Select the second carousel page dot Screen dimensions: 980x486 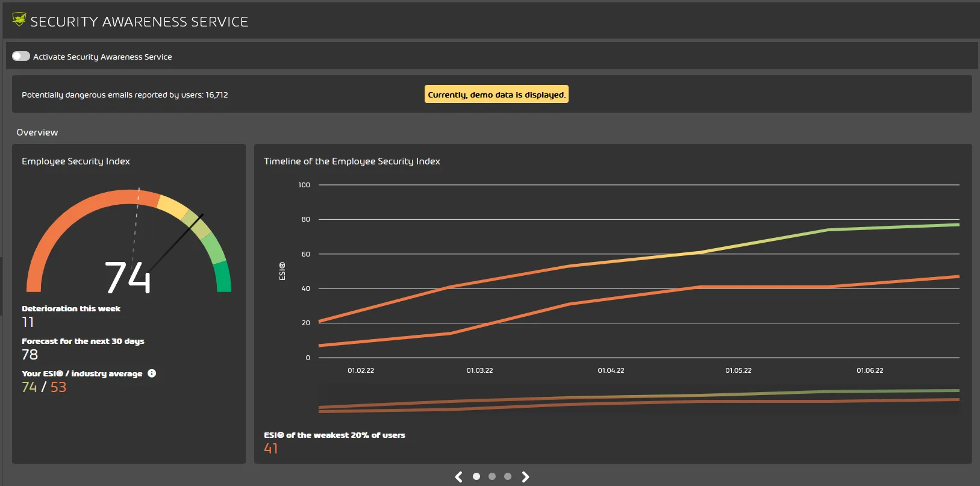[492, 476]
